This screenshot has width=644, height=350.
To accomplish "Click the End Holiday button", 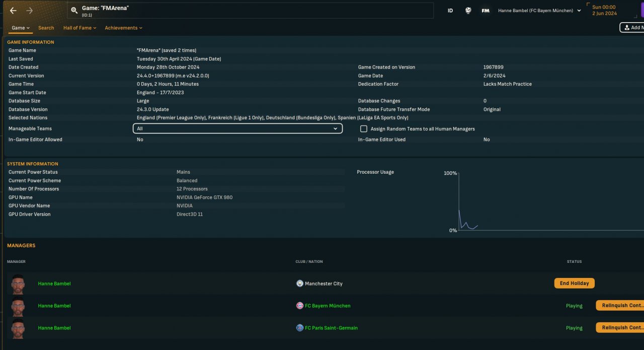I will coord(574,284).
